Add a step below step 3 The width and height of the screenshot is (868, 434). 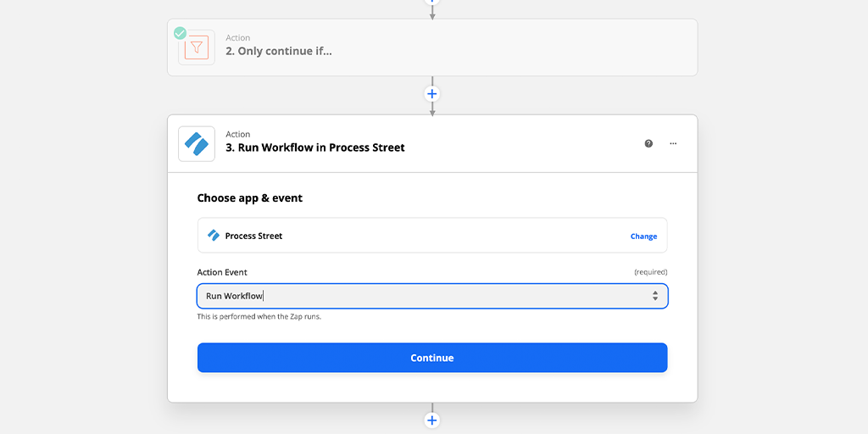[x=432, y=420]
